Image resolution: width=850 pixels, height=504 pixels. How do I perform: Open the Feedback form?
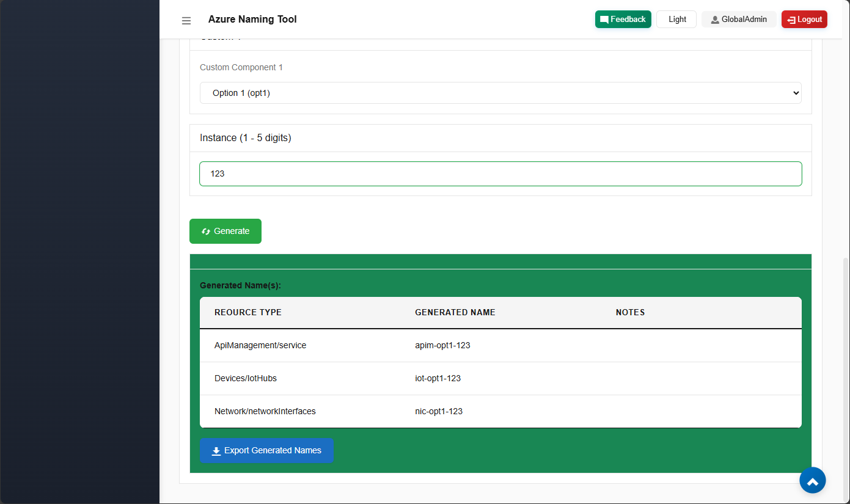pyautogui.click(x=623, y=20)
